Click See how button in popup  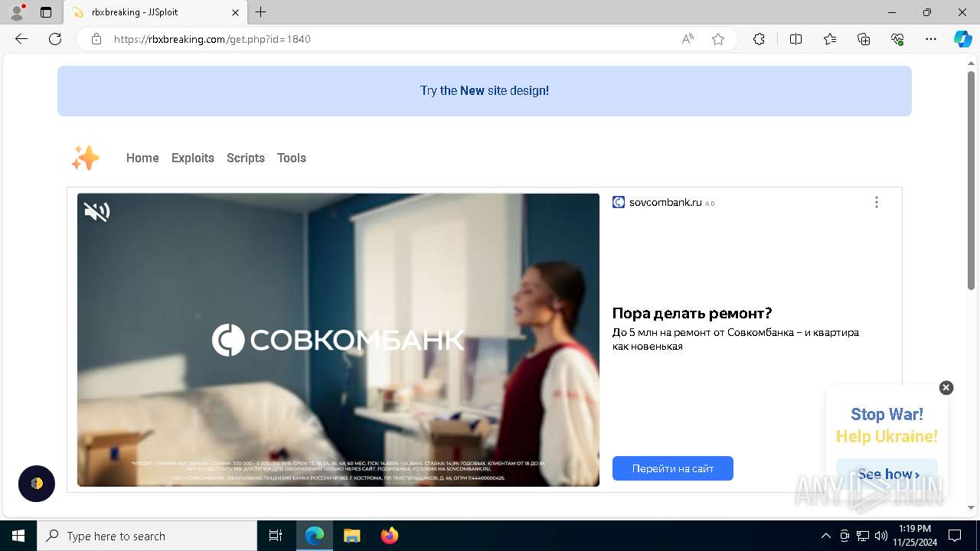tap(887, 474)
